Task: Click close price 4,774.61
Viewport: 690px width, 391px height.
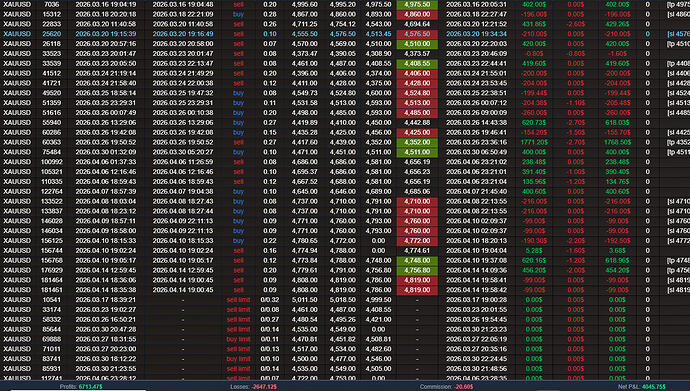Action: tap(417, 250)
